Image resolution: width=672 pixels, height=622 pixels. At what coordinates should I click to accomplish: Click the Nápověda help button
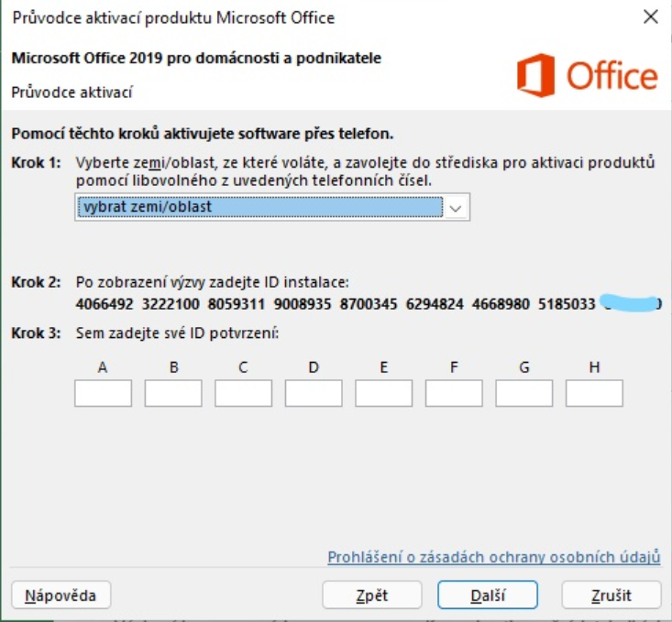pyautogui.click(x=61, y=595)
